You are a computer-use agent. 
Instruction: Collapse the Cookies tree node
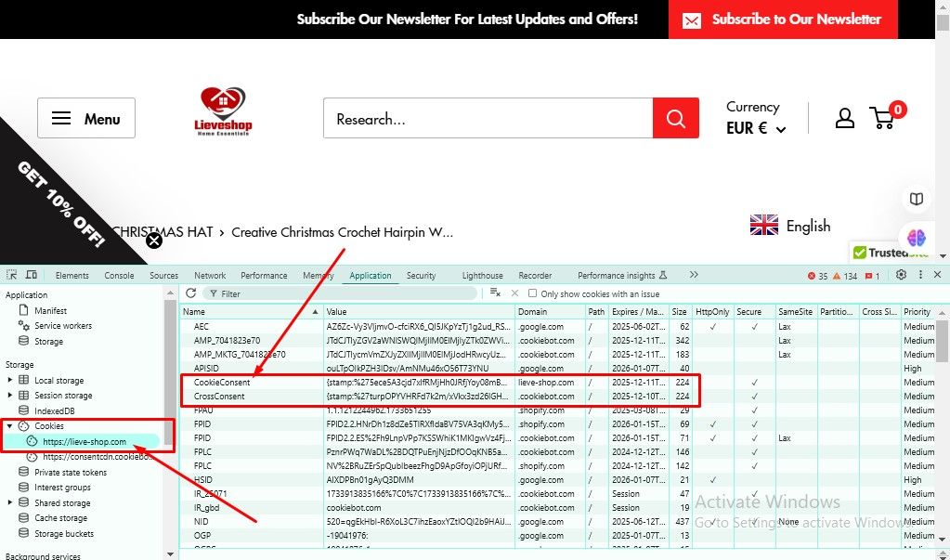click(x=10, y=425)
